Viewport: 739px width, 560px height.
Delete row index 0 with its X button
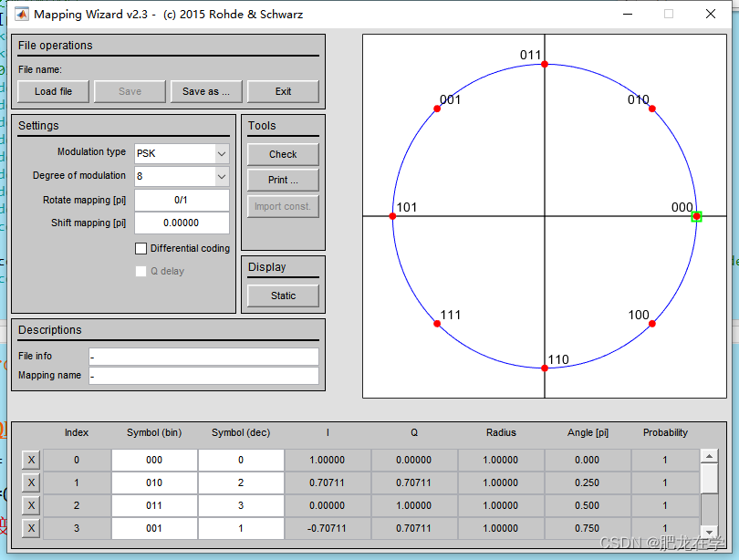31,460
